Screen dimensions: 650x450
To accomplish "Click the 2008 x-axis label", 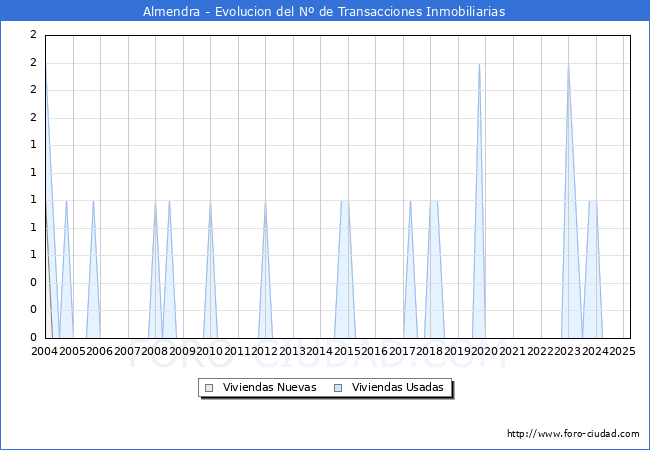I will (155, 351).
